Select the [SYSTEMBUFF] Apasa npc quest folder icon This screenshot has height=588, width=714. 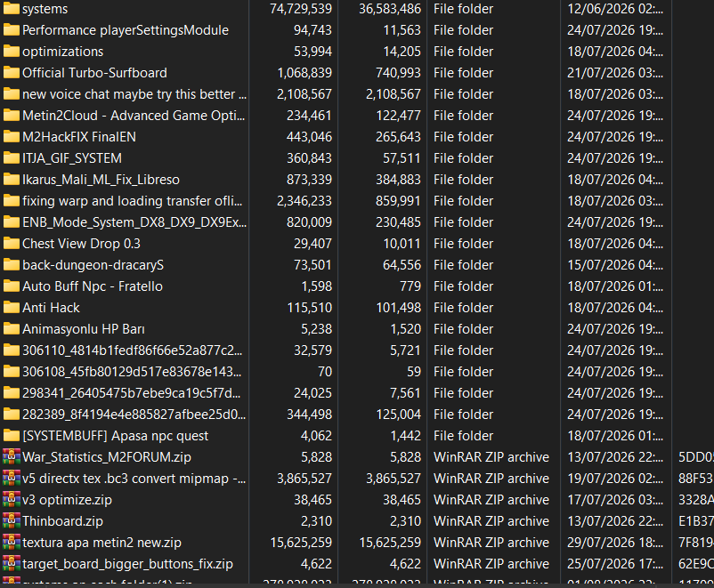pos(11,436)
